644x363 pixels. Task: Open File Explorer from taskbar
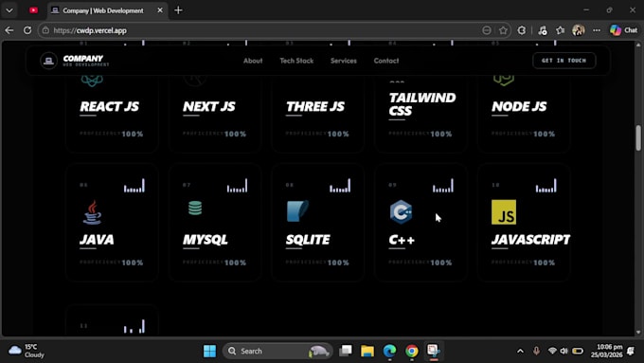pos(367,351)
